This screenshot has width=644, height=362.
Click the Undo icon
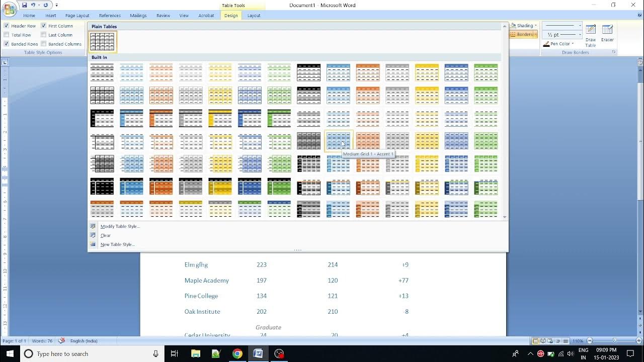[x=33, y=5]
